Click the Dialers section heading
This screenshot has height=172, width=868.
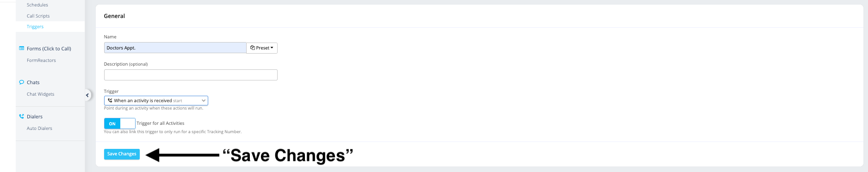pyautogui.click(x=35, y=117)
